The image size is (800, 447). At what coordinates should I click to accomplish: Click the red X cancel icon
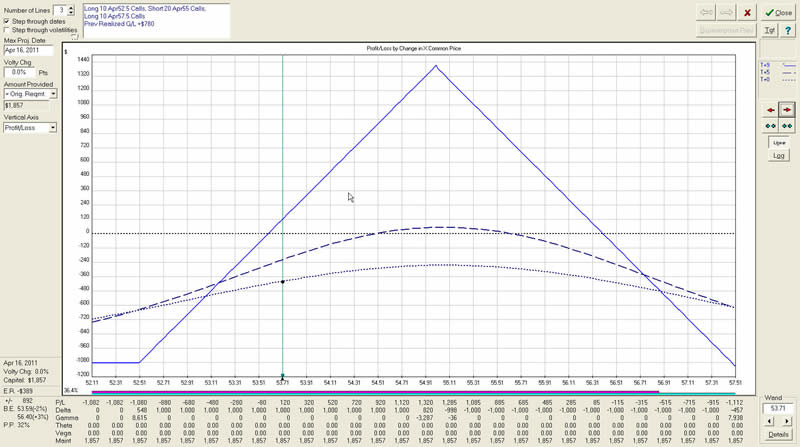pos(747,12)
